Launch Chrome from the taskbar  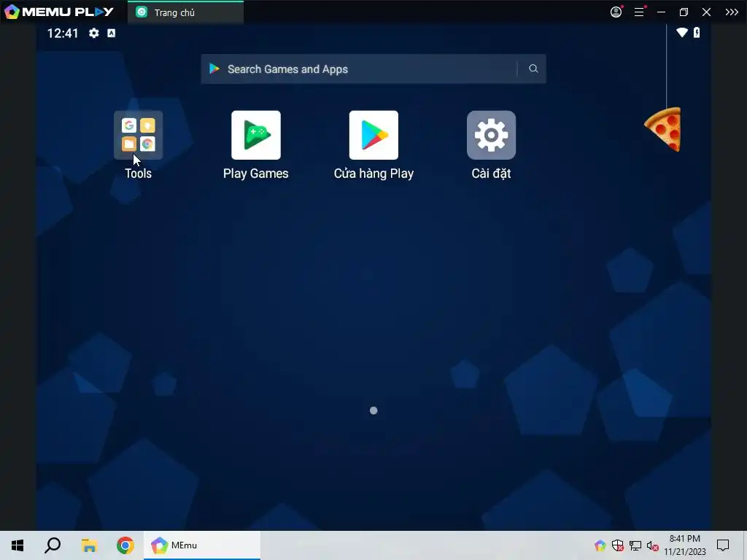pos(125,545)
